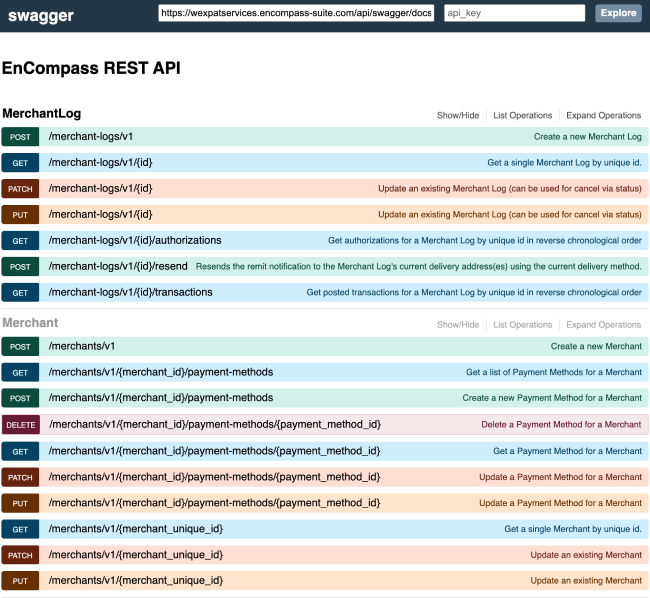Image resolution: width=650 pixels, height=598 pixels.
Task: Click Expand Operations for Merchant section
Action: [604, 324]
